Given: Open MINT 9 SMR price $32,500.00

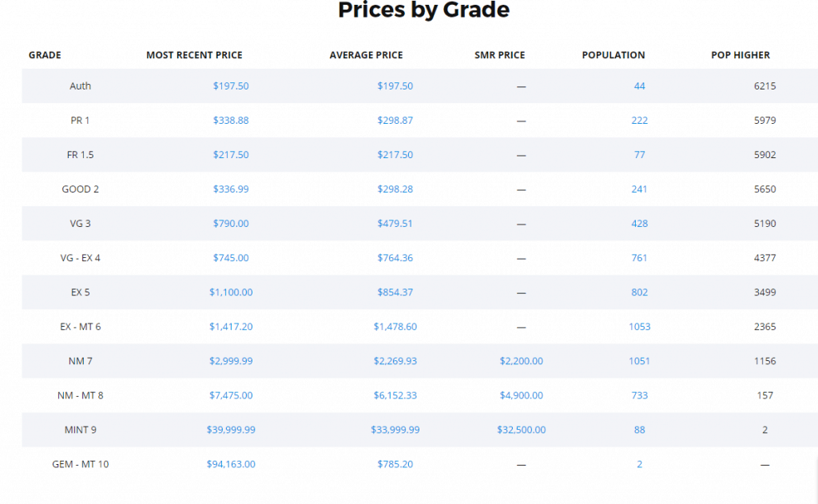Looking at the screenshot, I should [521, 430].
